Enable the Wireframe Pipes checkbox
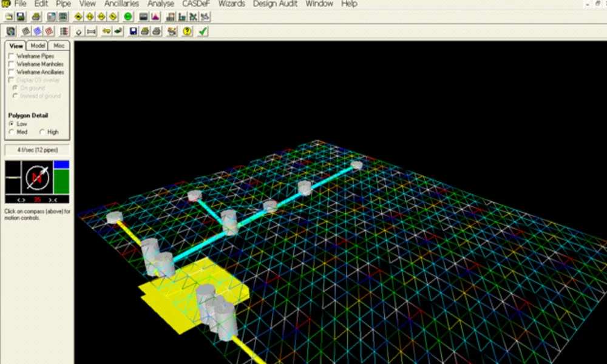The height and width of the screenshot is (364, 607). [12, 56]
